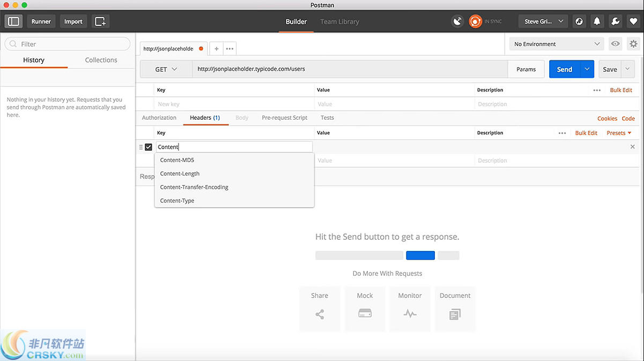
Task: Uncheck the Content header checkbox
Action: (x=149, y=147)
